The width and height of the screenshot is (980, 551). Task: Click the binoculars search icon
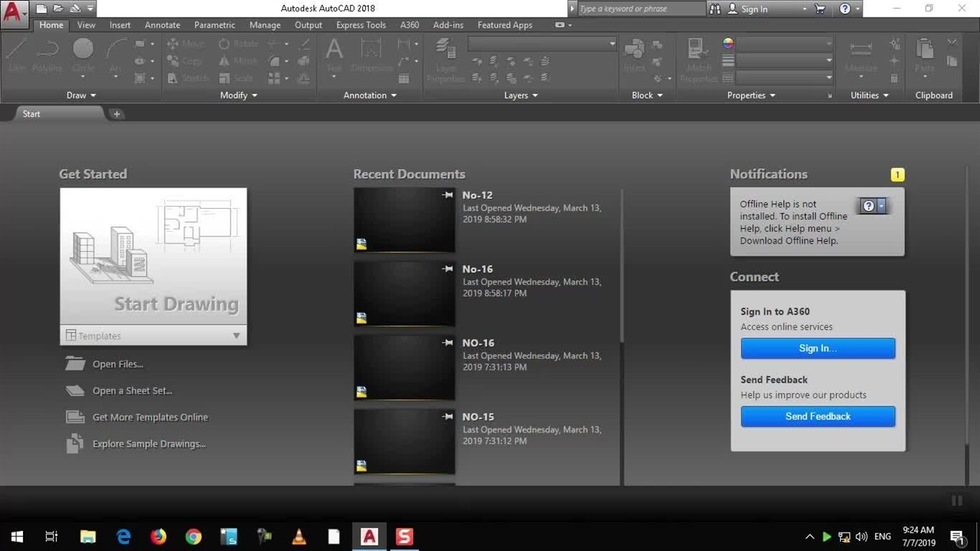point(715,9)
